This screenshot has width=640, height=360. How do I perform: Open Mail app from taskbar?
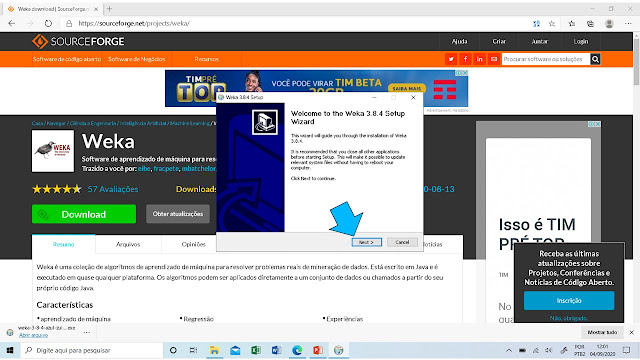point(235,350)
